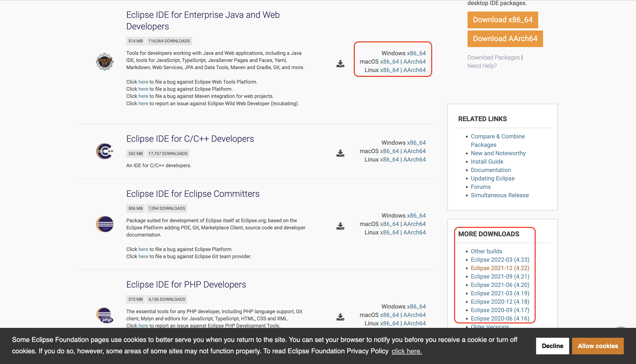Open Eclipse 2021-12 (4.22) download link
Viewport: 636px width, 364px height.
[500, 268]
